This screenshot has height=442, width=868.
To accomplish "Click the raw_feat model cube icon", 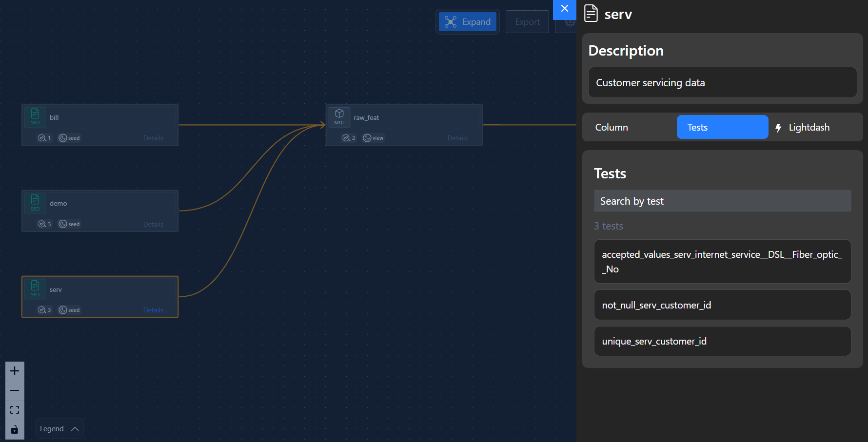I will [339, 114].
